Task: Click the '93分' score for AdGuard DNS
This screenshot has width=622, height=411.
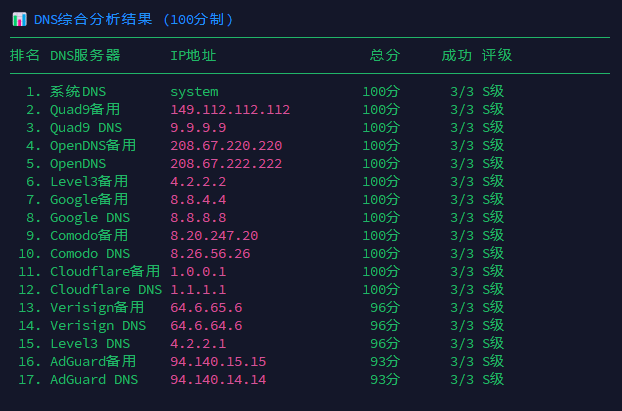Action: pos(385,380)
